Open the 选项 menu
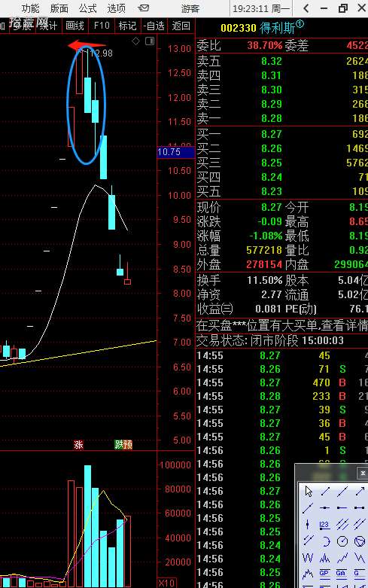This screenshot has width=368, height=588. point(116,8)
